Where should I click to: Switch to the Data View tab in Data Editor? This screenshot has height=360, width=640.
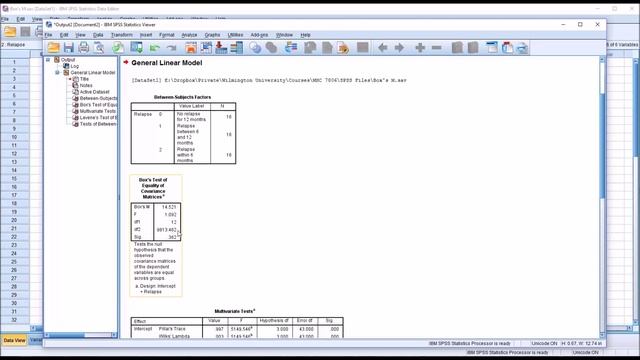point(14,340)
